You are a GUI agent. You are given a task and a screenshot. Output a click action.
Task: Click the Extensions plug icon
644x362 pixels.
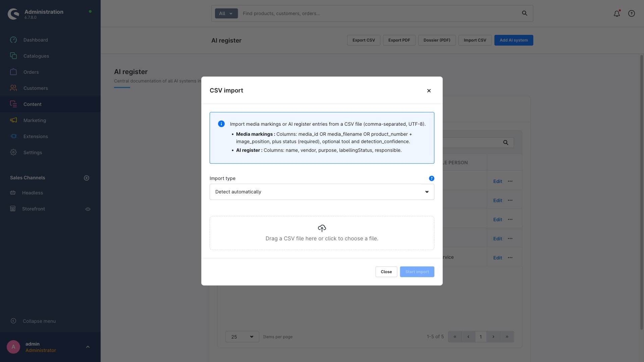tap(13, 136)
